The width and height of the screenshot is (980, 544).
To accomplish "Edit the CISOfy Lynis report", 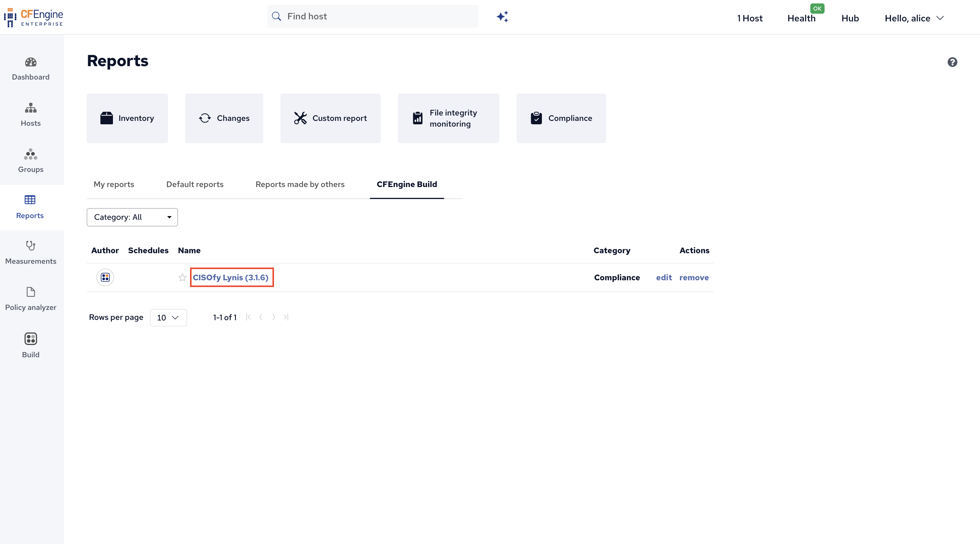I will point(664,277).
